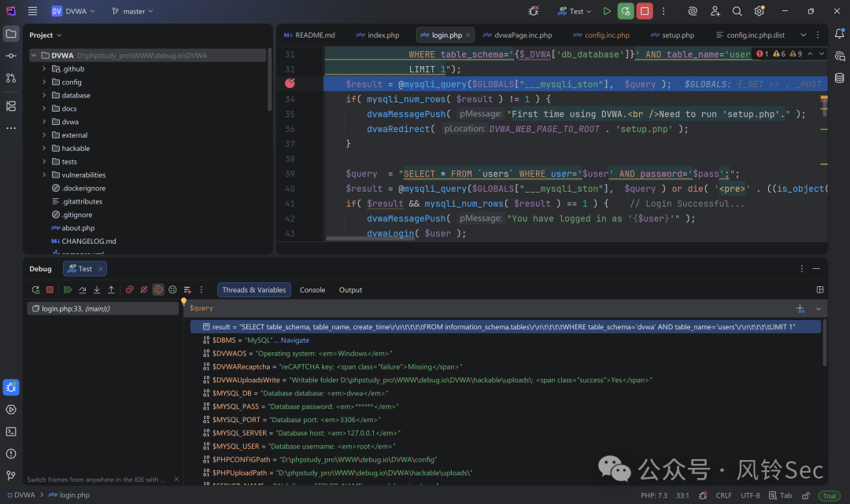850x504 pixels.
Task: Open the Notifications bell icon
Action: pos(839,34)
